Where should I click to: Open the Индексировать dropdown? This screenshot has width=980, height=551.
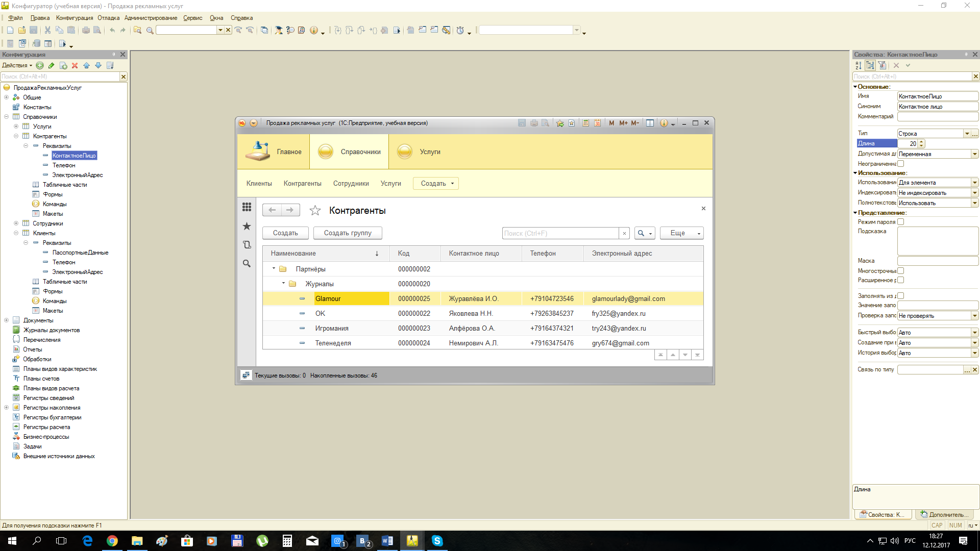pos(975,193)
